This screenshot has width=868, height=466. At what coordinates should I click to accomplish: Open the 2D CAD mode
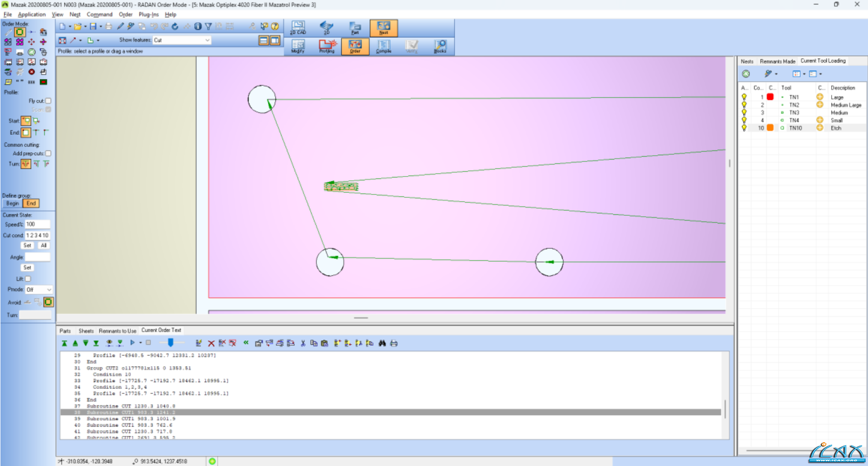click(x=298, y=28)
